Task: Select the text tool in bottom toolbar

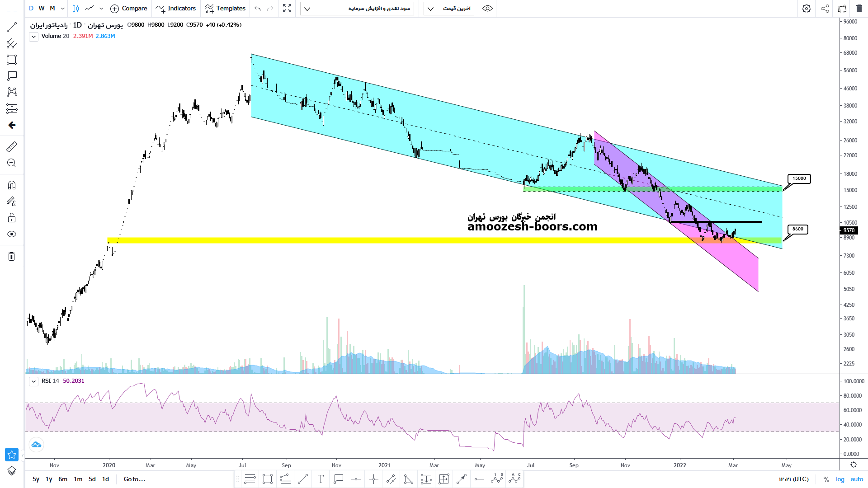Action: pyautogui.click(x=321, y=479)
